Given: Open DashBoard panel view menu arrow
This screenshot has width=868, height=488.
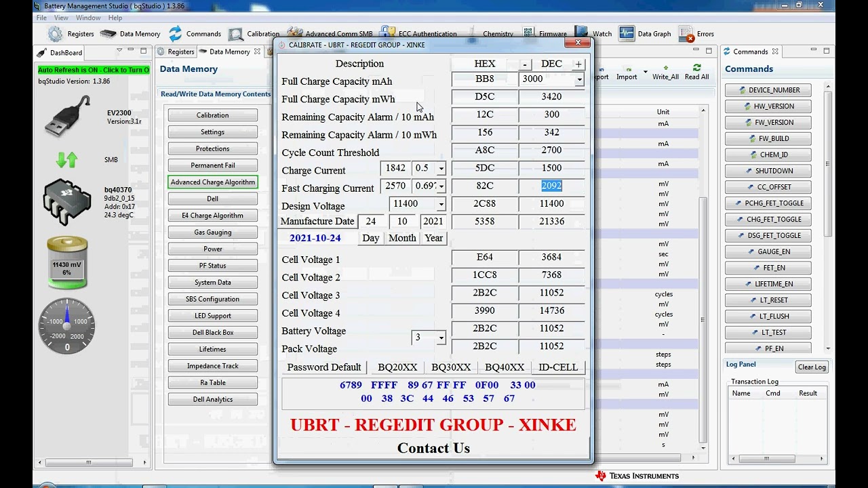Looking at the screenshot, I should point(119,51).
